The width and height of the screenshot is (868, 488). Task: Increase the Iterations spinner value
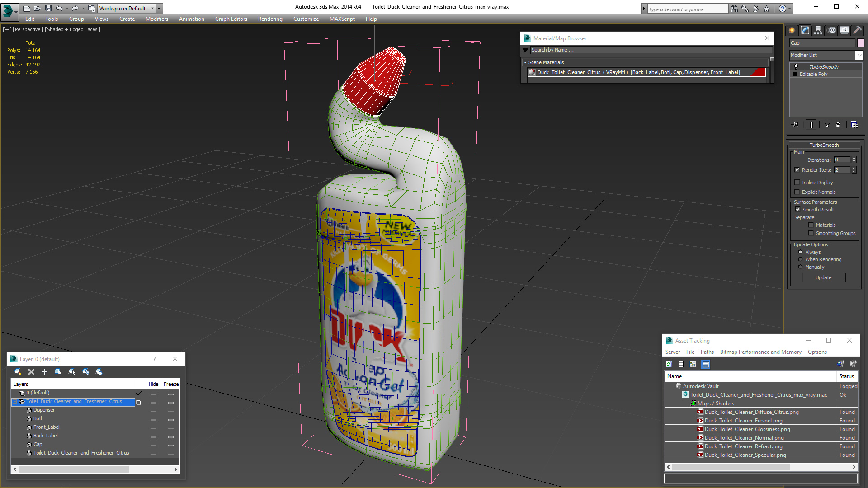click(x=854, y=158)
